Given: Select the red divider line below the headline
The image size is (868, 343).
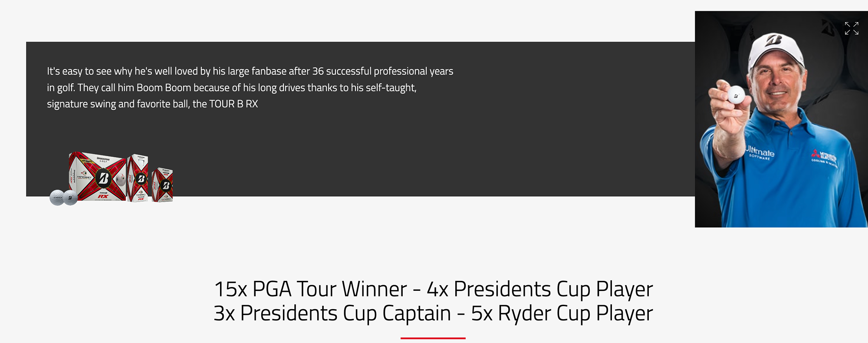Looking at the screenshot, I should point(433,339).
